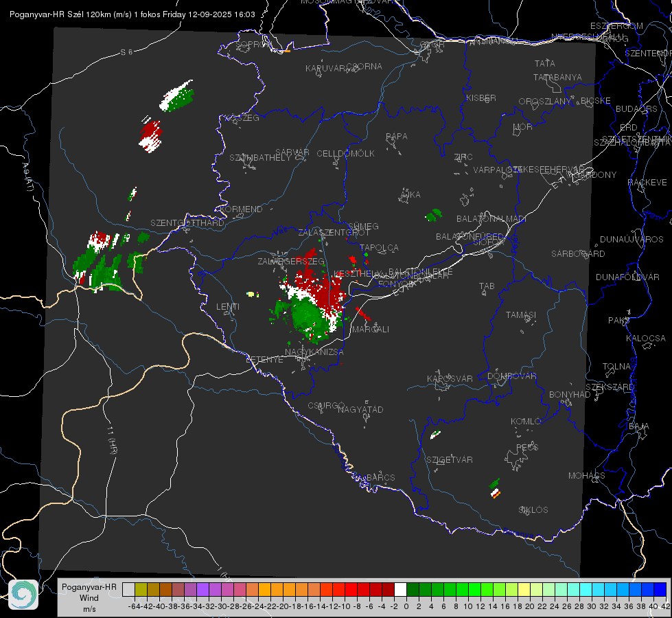Pick the olive swatch between -64 and -42
This screenshot has height=618, width=672.
[141, 590]
